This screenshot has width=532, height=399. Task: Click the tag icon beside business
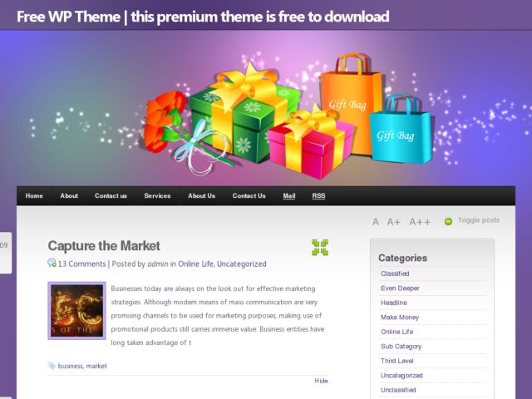click(x=52, y=366)
